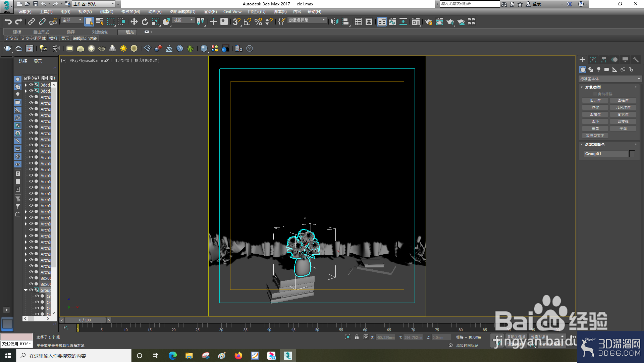This screenshot has height=363, width=644.
Task: Toggle visibility of first Box00 object
Action: click(31, 278)
